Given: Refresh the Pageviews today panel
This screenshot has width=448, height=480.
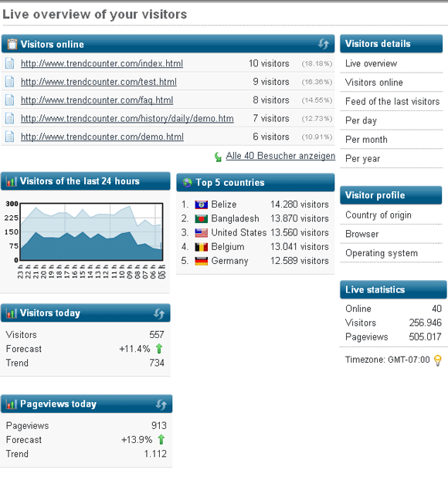Looking at the screenshot, I should click(x=161, y=404).
